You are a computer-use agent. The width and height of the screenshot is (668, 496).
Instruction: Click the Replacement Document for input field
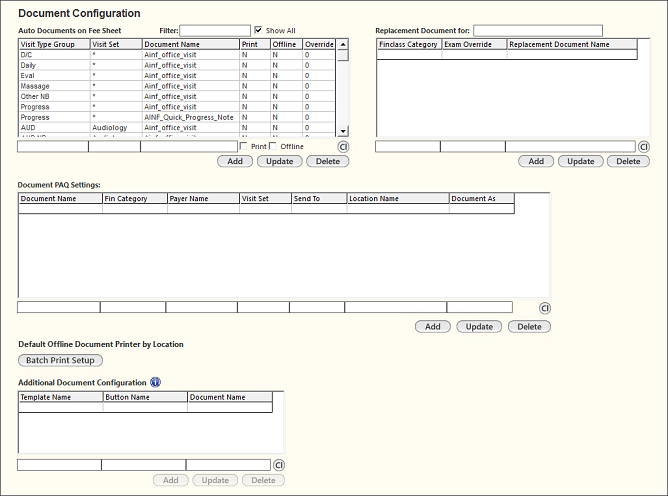[x=538, y=31]
